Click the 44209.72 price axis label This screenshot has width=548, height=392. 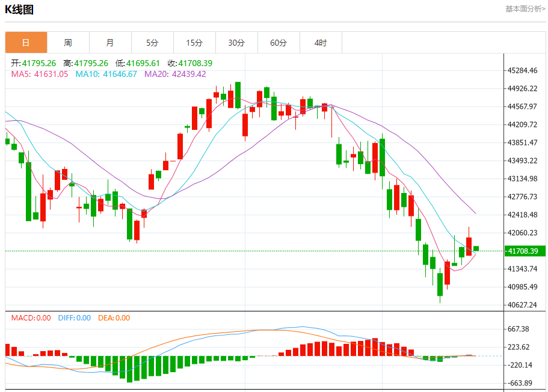(523, 124)
